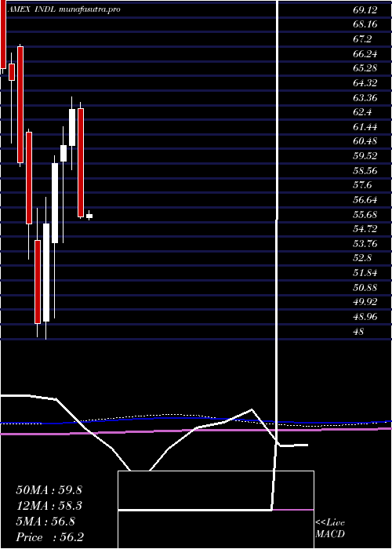
Task: Select the 48.96 price axis label
Action: point(365,317)
